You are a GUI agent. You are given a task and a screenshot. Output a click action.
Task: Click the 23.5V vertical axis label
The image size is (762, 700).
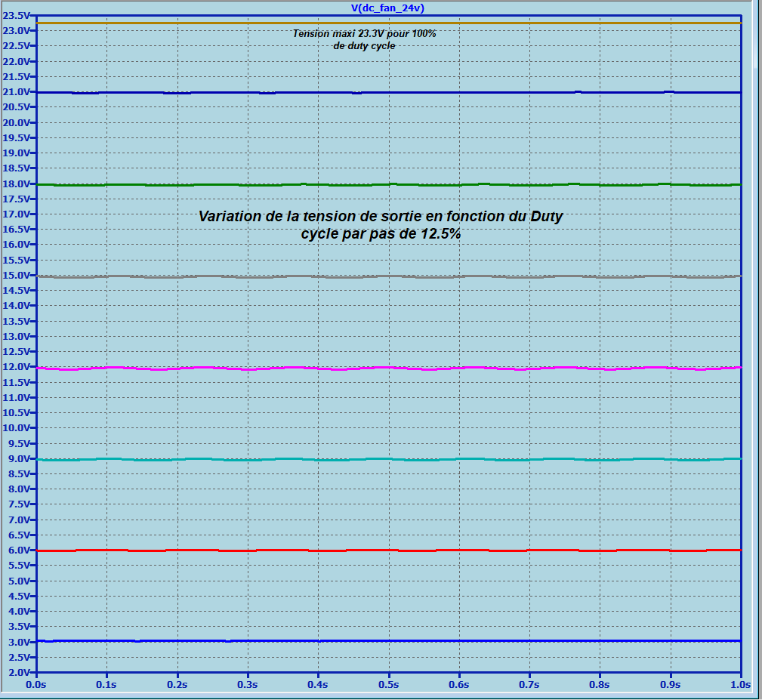[16, 16]
